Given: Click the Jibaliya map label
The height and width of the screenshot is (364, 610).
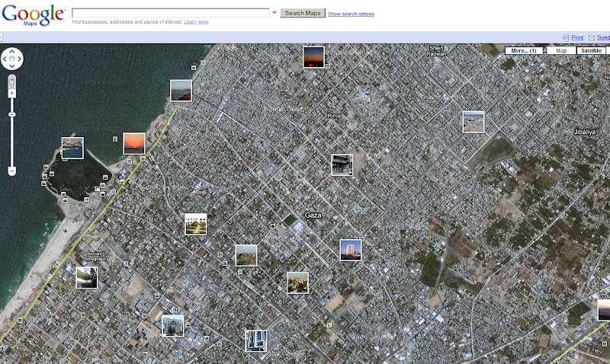Looking at the screenshot, I should click(585, 132).
